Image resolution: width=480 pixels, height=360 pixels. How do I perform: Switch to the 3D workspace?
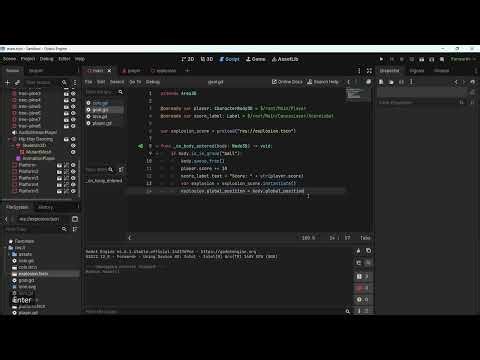point(207,59)
